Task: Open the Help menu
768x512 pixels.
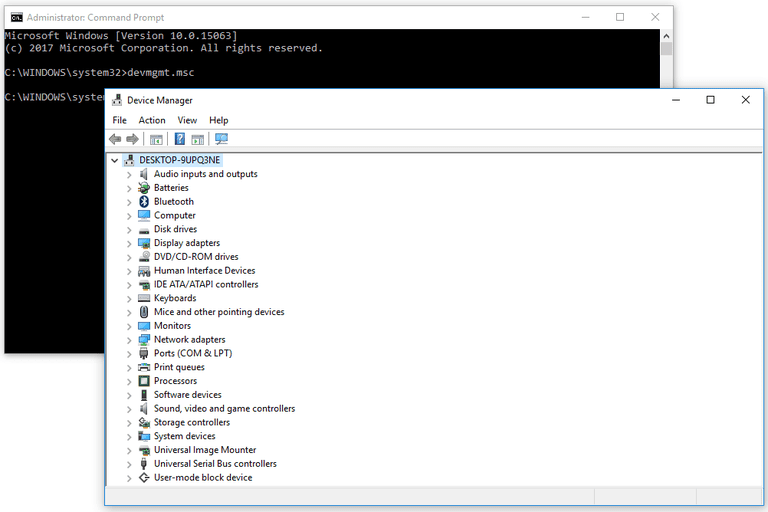Action: (x=218, y=120)
